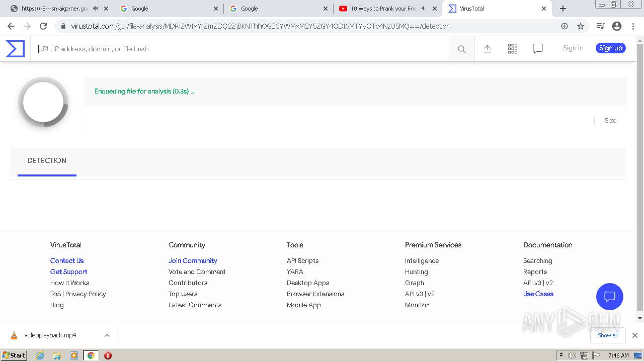Open the comments speech bubble icon
The height and width of the screenshot is (362, 644).
[x=538, y=48]
